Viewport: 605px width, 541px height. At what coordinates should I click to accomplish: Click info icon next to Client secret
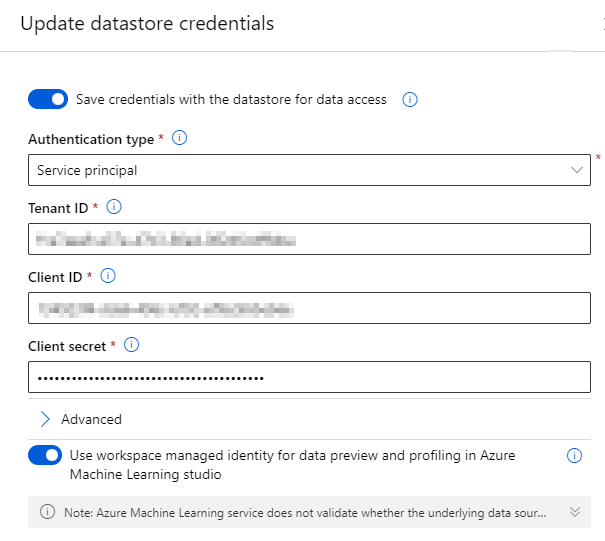(131, 345)
